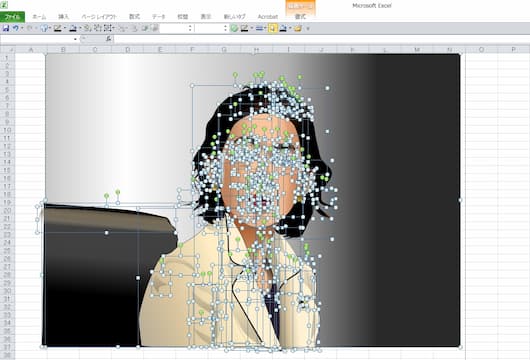The width and height of the screenshot is (530, 360).
Task: Switch to the Acrobat tab
Action: click(268, 17)
